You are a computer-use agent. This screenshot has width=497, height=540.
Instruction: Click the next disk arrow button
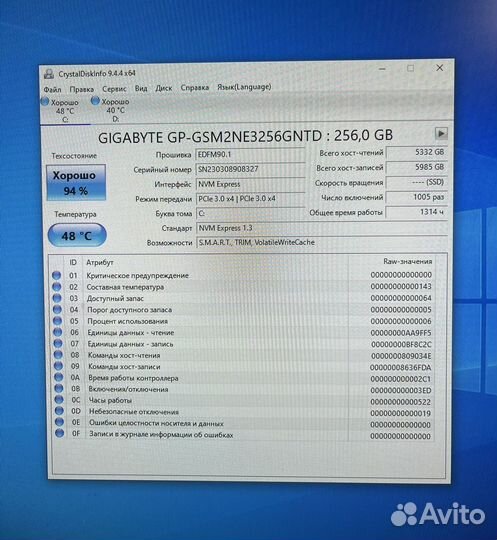[441, 133]
